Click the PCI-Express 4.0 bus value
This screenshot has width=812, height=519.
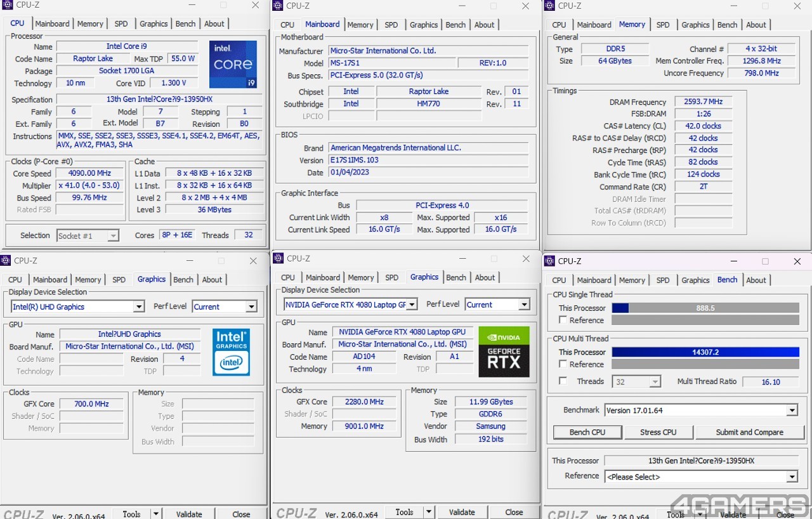pos(442,205)
